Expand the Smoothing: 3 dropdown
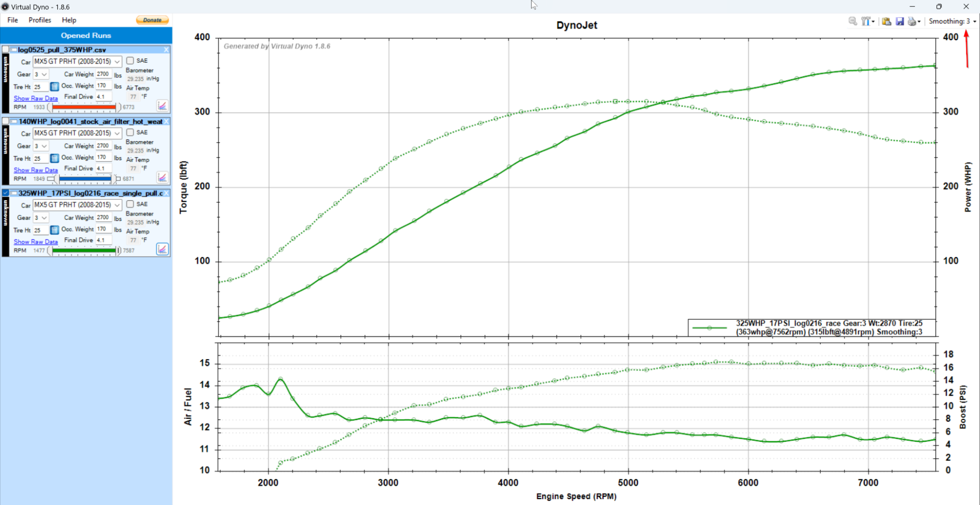The width and height of the screenshot is (980, 505). (952, 21)
